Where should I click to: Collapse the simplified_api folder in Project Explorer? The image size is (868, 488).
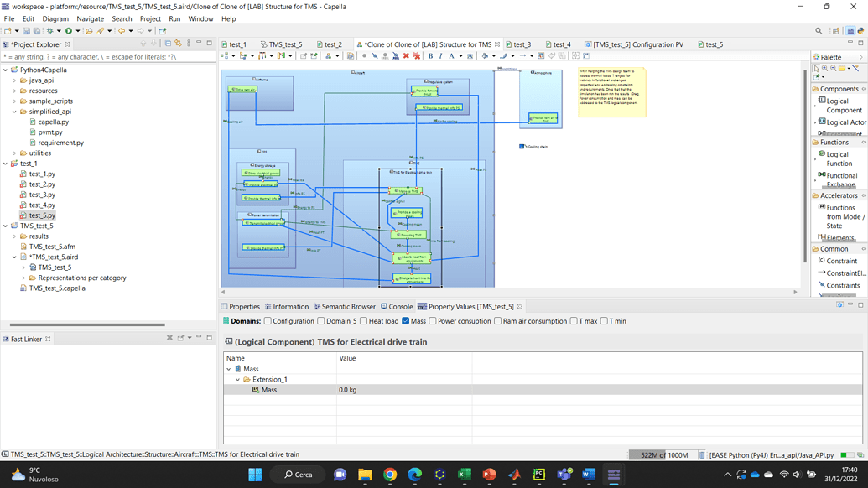pyautogui.click(x=14, y=111)
